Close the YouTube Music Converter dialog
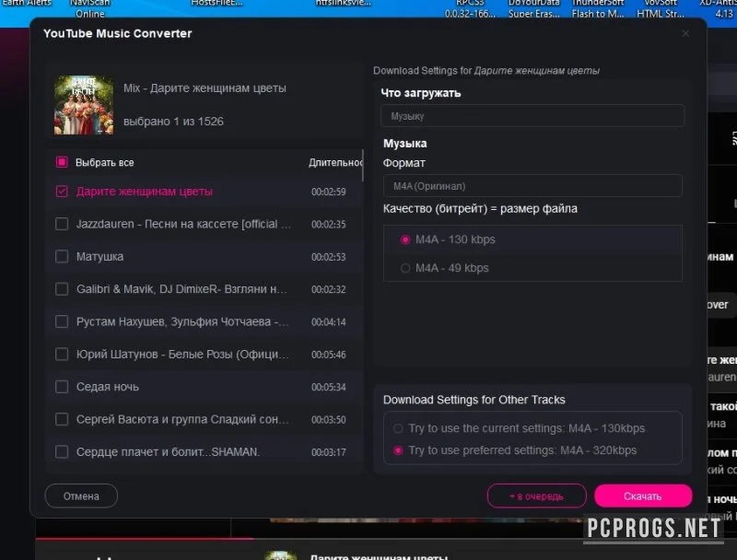 (685, 33)
